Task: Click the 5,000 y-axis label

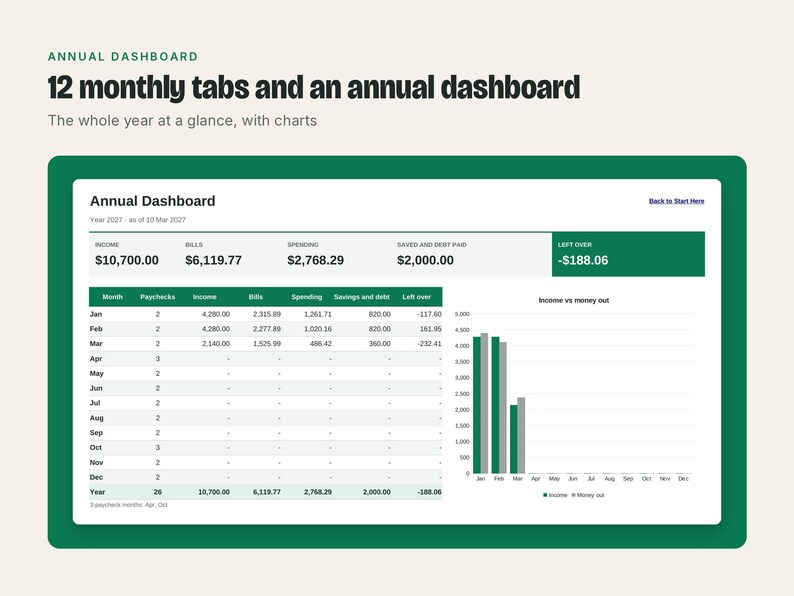Action: (462, 314)
